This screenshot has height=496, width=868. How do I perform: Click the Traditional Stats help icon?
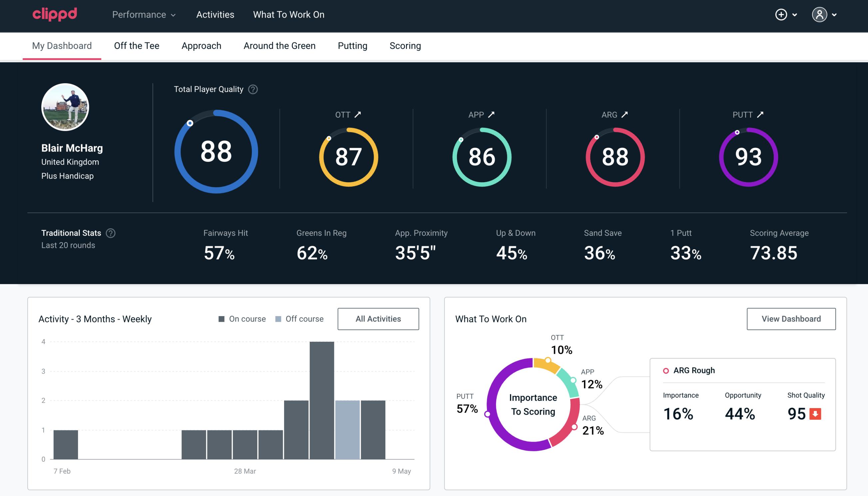click(110, 233)
